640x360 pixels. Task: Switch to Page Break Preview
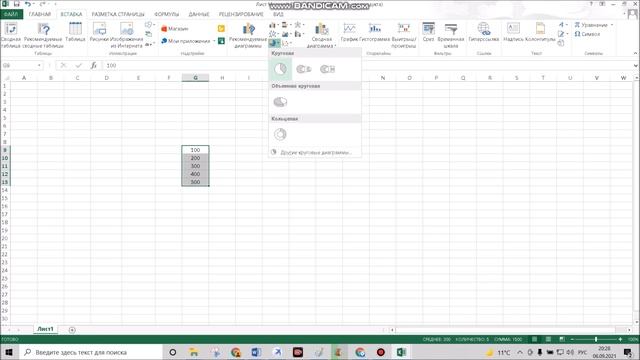(x=562, y=339)
